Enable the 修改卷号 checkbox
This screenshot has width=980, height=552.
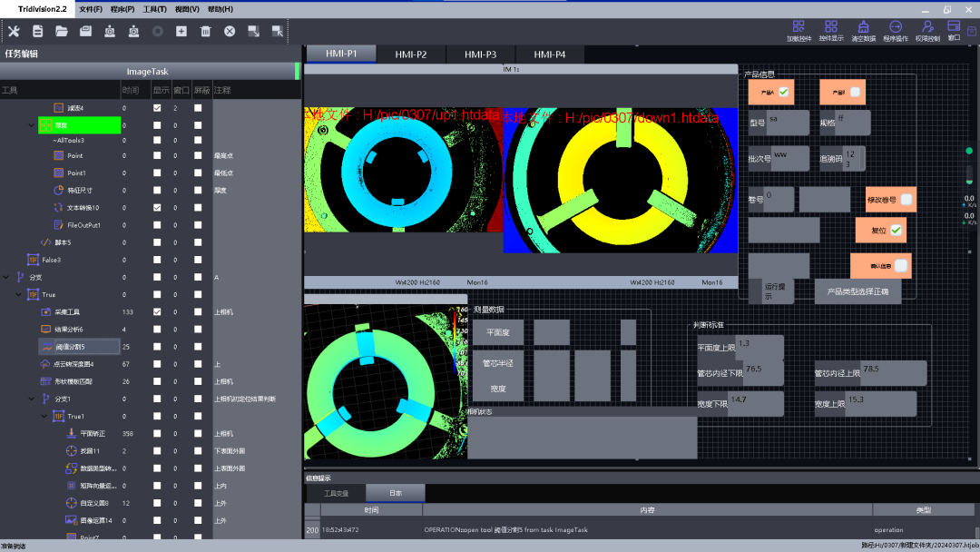906,199
